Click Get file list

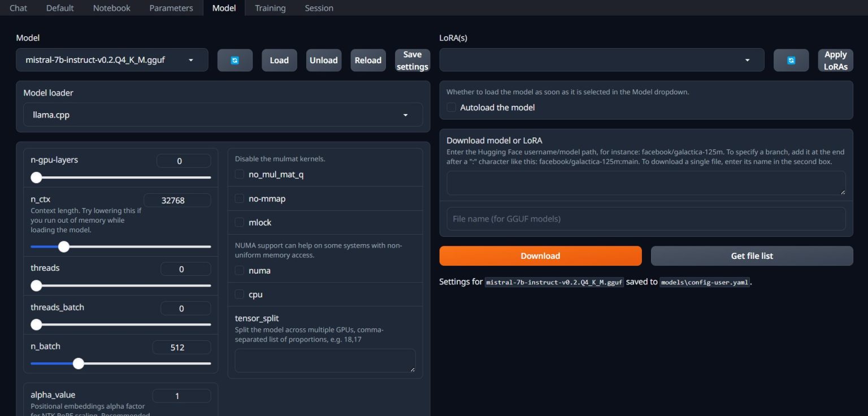(752, 255)
